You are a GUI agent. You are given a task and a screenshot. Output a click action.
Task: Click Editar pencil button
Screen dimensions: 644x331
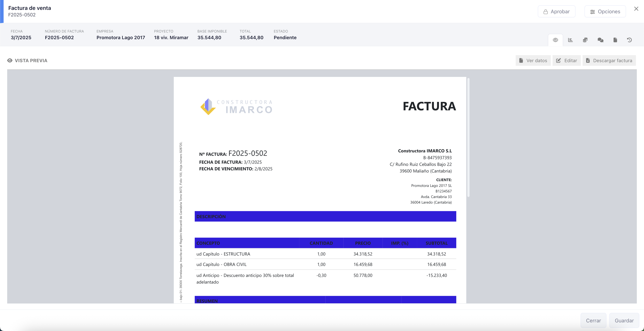(x=567, y=61)
